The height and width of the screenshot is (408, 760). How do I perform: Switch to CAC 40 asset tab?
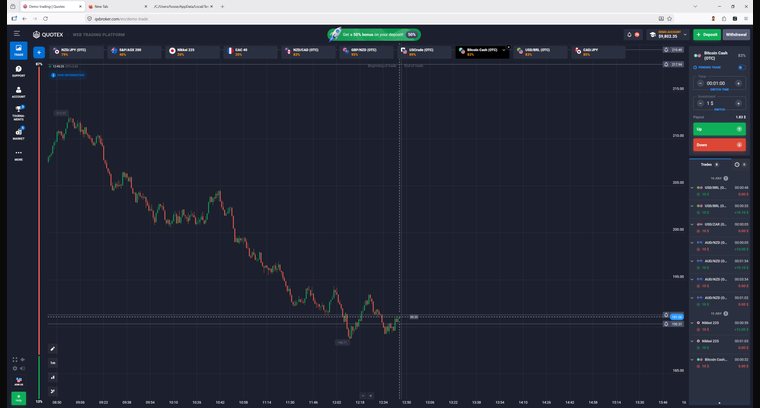(251, 52)
